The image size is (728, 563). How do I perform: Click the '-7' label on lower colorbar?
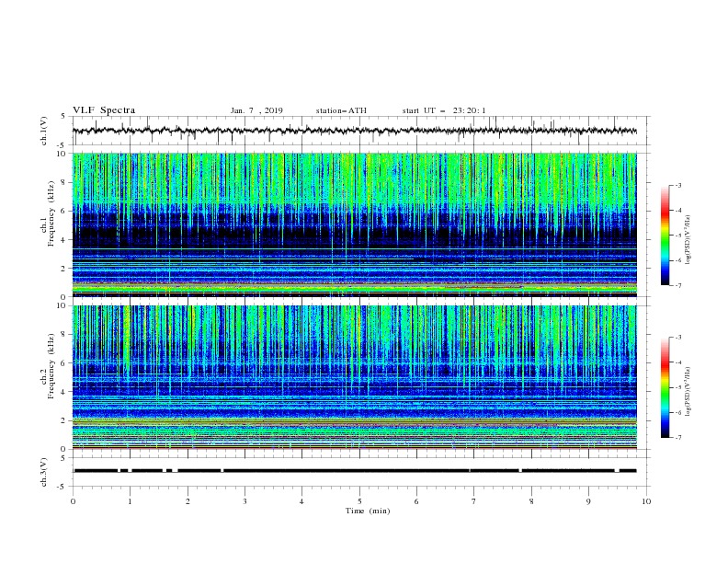(x=677, y=438)
